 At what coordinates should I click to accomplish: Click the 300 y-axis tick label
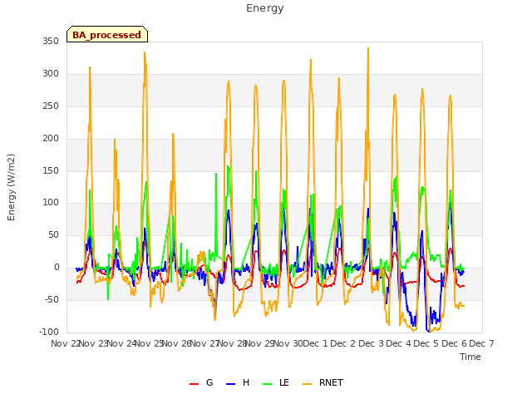[x=51, y=73]
